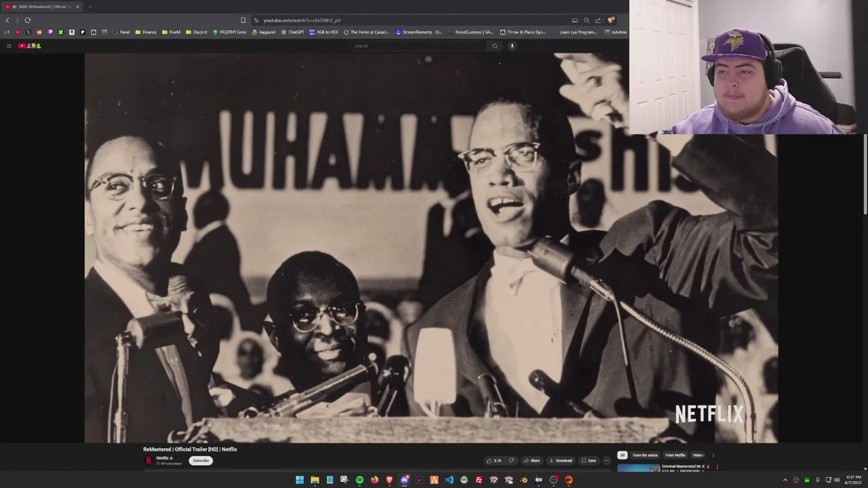This screenshot has height=488, width=868.
Task: Switch to the ReMastered browser tab
Action: point(42,7)
